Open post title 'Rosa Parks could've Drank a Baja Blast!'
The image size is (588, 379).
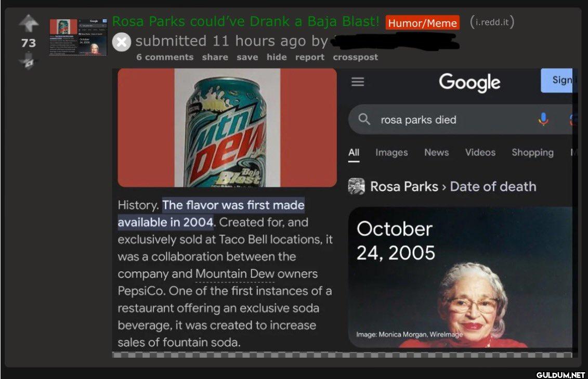245,21
